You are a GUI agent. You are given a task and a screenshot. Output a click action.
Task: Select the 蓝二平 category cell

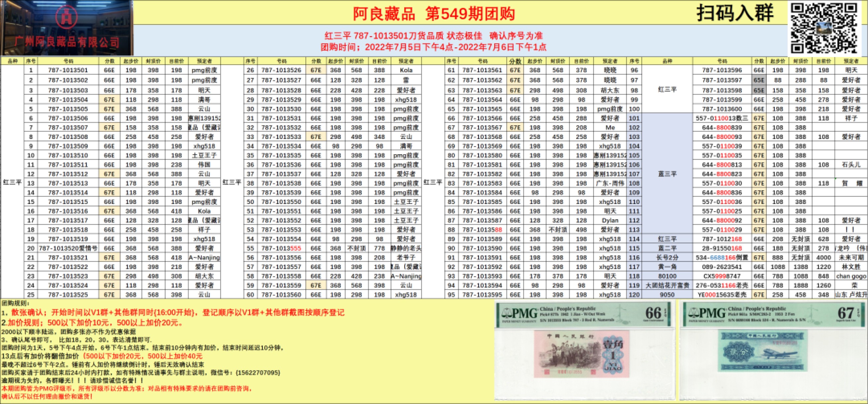667,248
